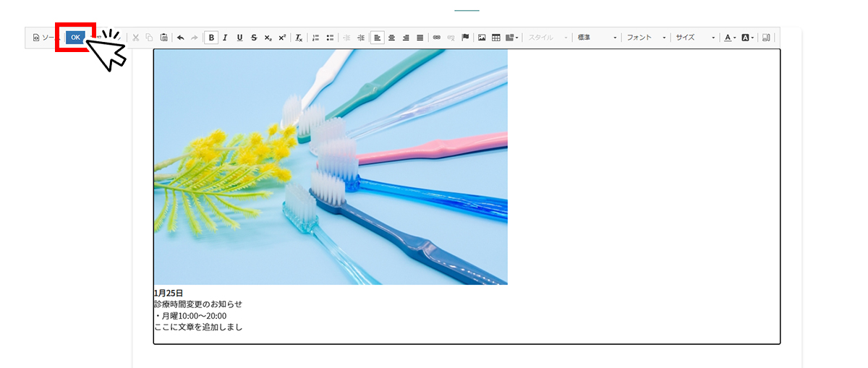Viewport: 868px width, 368px height.
Task: Insert a numbered list
Action: [x=315, y=38]
